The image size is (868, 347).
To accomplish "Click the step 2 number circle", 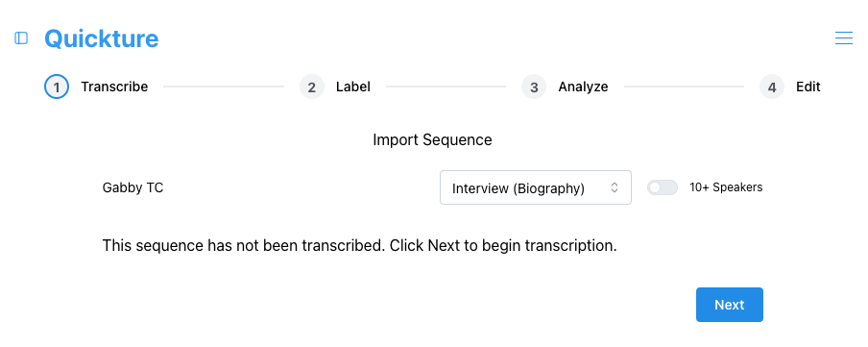I will 312,87.
